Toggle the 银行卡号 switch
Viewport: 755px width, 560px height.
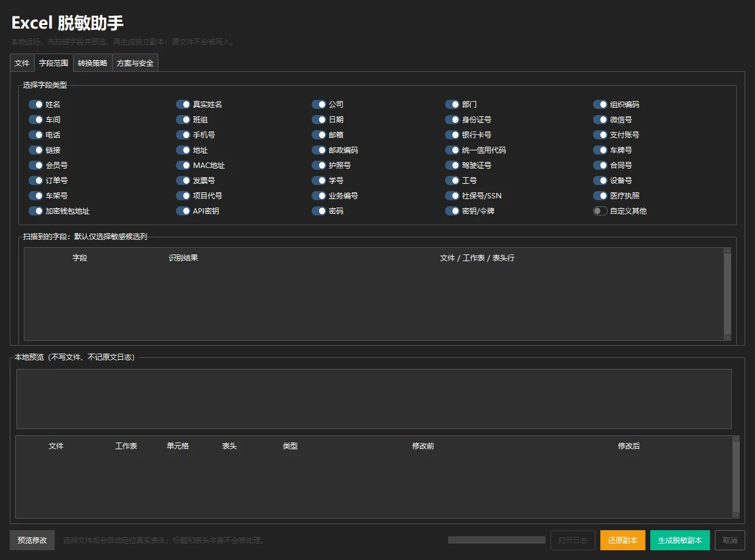tap(452, 135)
